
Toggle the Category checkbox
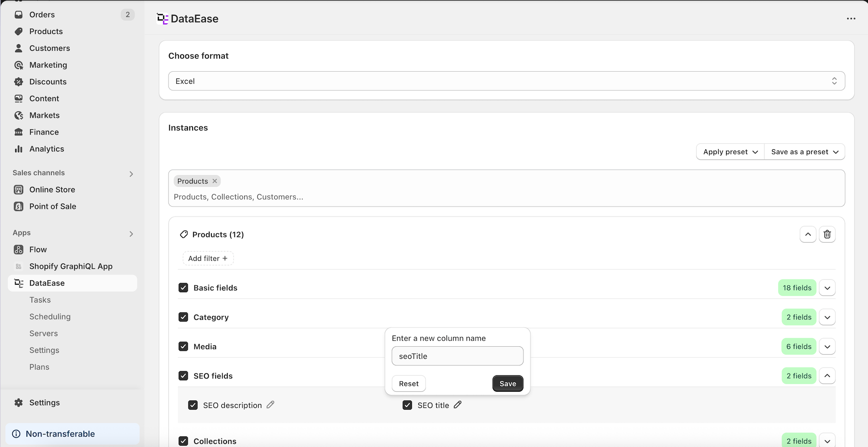pyautogui.click(x=183, y=317)
